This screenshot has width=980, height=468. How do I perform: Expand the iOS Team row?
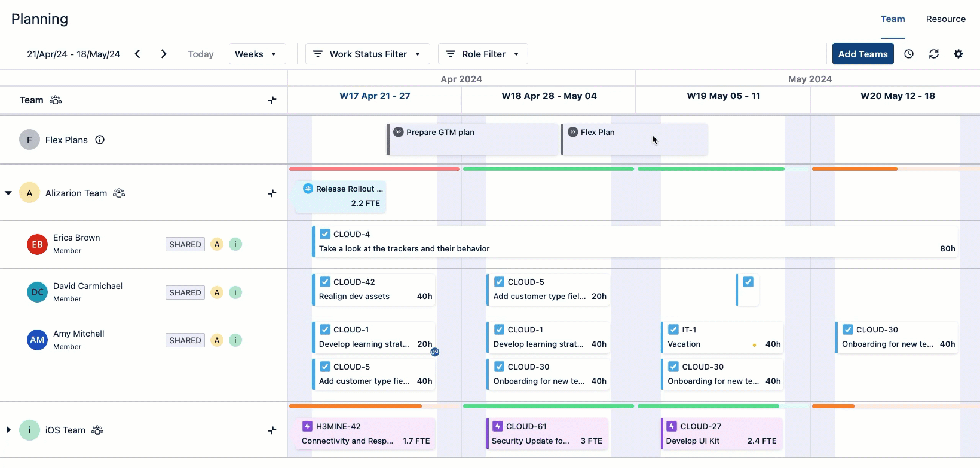(8, 430)
